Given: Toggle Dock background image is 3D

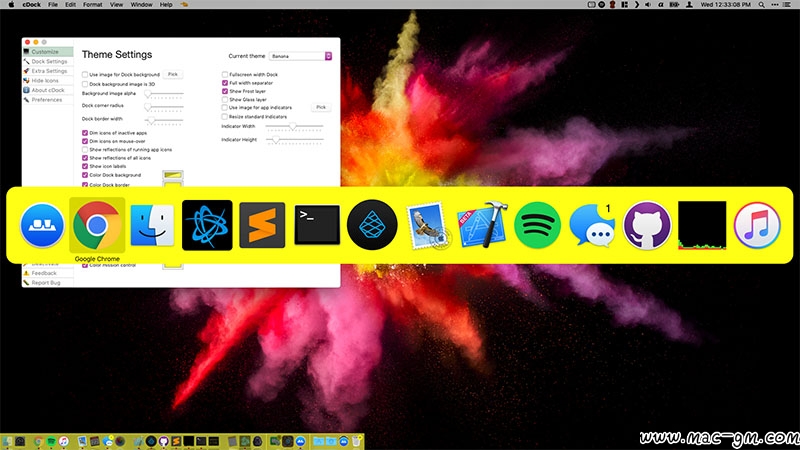Looking at the screenshot, I should click(x=85, y=84).
